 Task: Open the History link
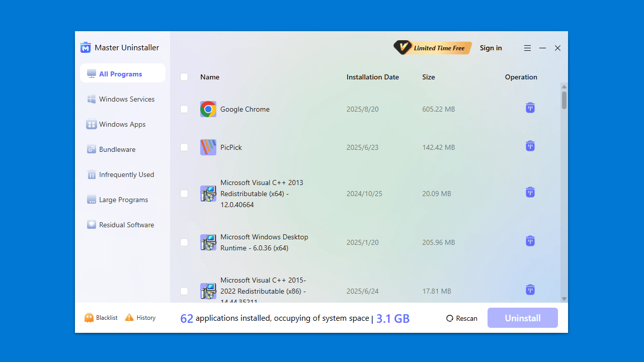pos(146,318)
